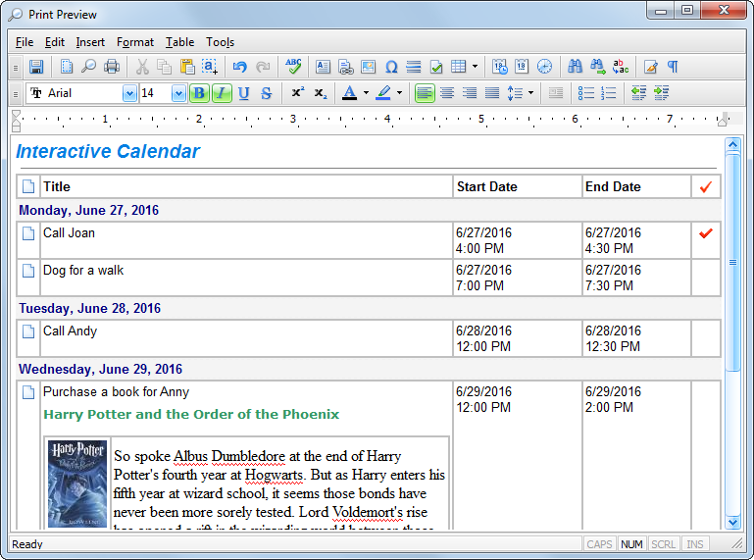Undo the last action
Viewport: 754px width, 560px height.
[x=239, y=67]
